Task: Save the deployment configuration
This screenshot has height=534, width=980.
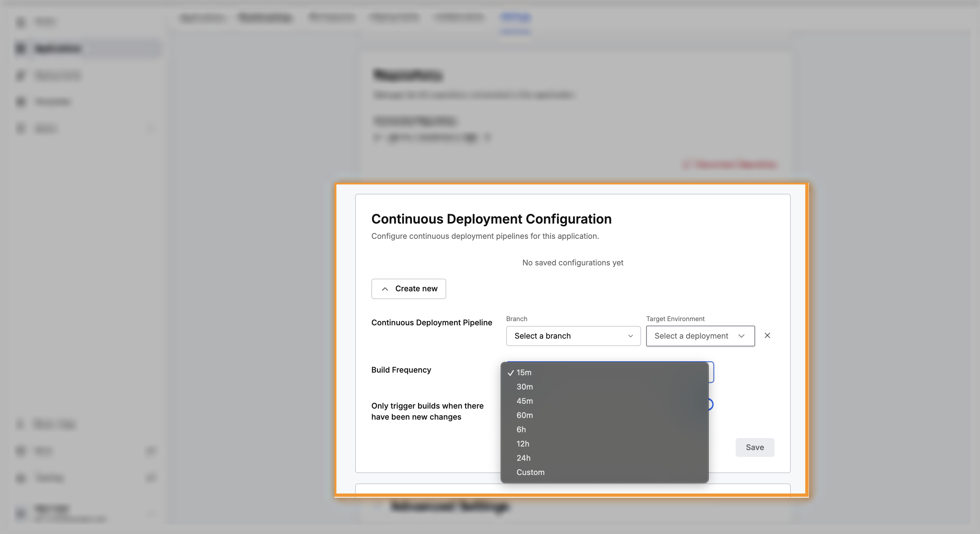Action: [755, 447]
